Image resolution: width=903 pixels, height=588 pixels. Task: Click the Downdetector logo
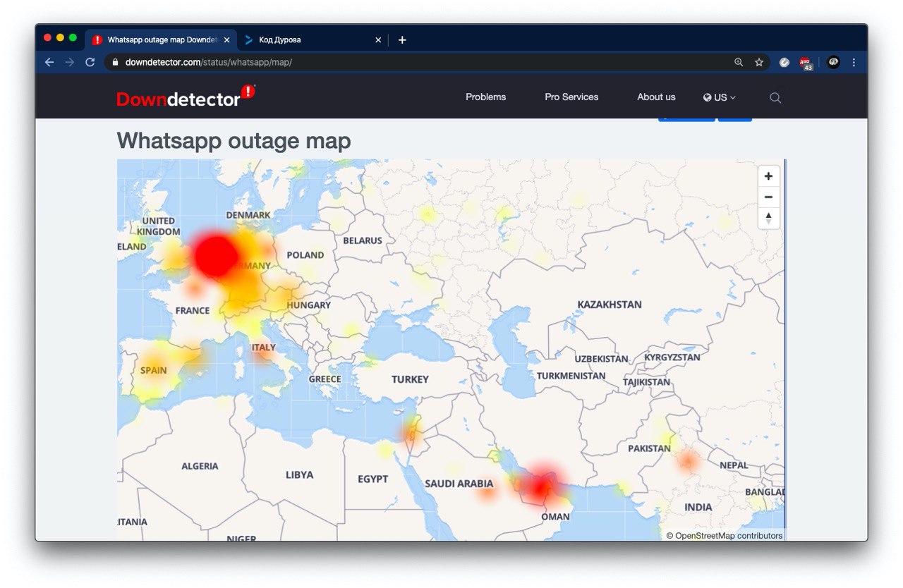(x=186, y=97)
